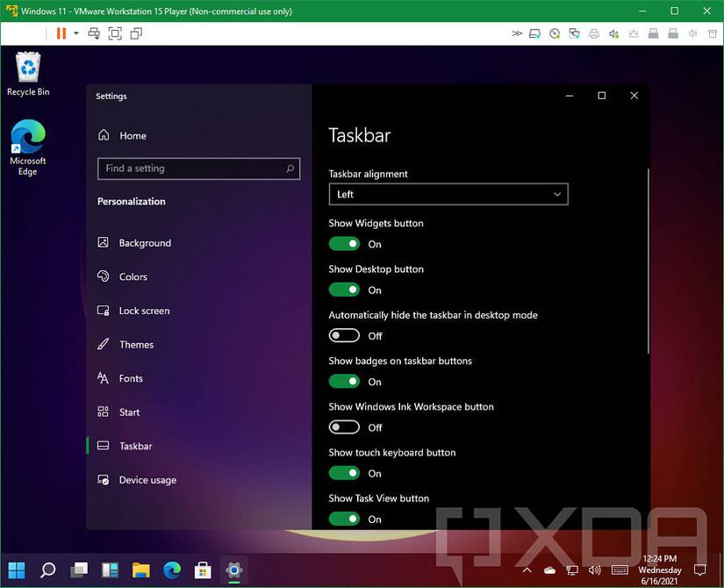This screenshot has height=588, width=724.
Task: Open clock showing 12:24 PM Wednesday
Action: 660,570
